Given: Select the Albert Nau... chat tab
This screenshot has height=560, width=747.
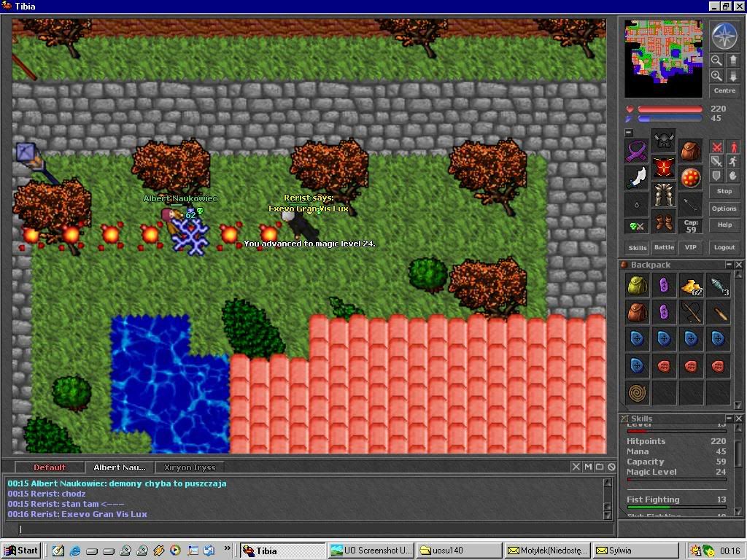Looking at the screenshot, I should pyautogui.click(x=120, y=467).
